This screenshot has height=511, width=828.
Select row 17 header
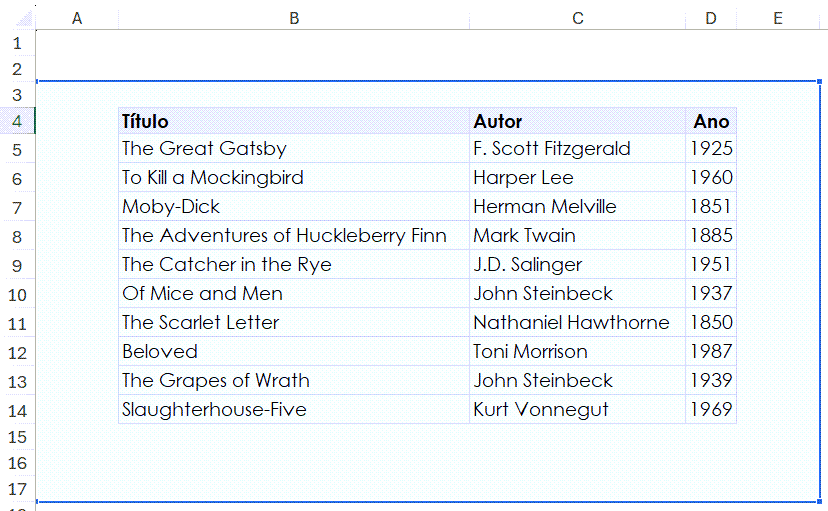point(17,489)
